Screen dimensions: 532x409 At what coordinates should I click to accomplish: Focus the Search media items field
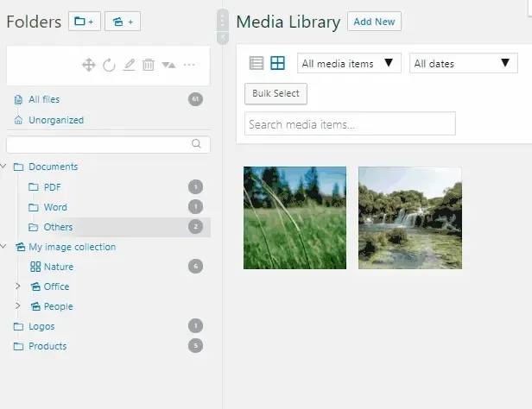point(350,123)
